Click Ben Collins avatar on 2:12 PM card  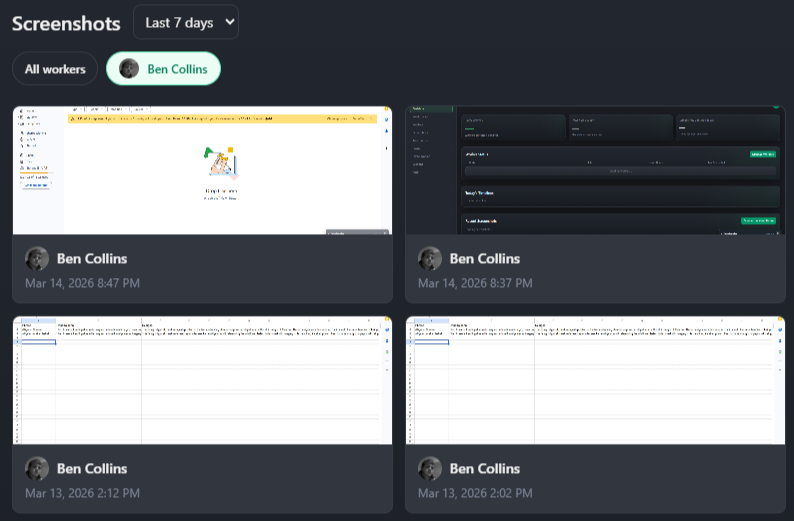(x=37, y=469)
